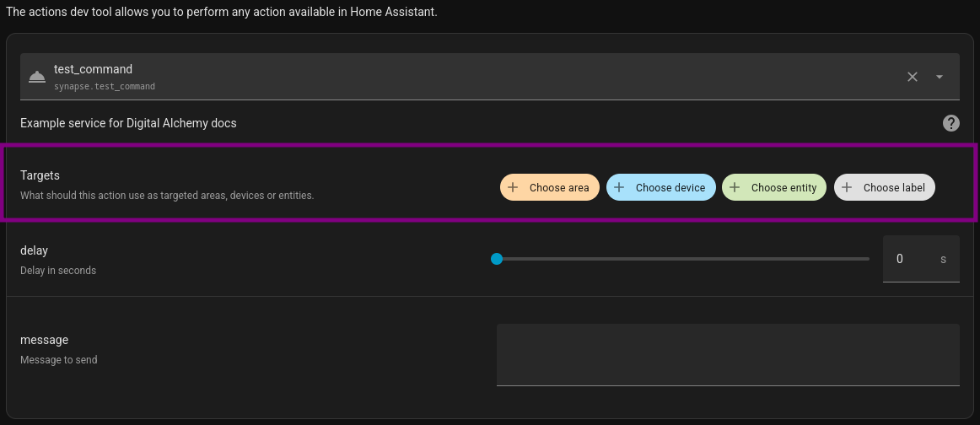Click the middle of the delay slider track
Viewport: 980px width, 425px height.
click(x=683, y=259)
